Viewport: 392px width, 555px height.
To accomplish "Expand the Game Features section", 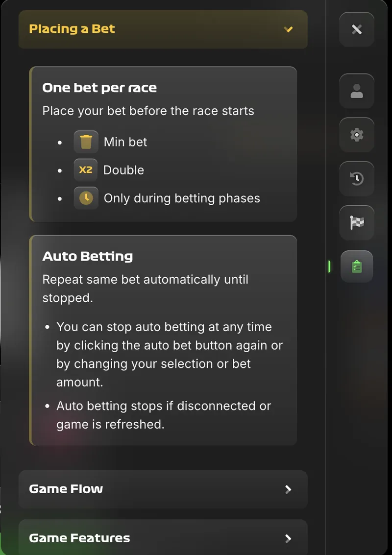I will (x=163, y=537).
